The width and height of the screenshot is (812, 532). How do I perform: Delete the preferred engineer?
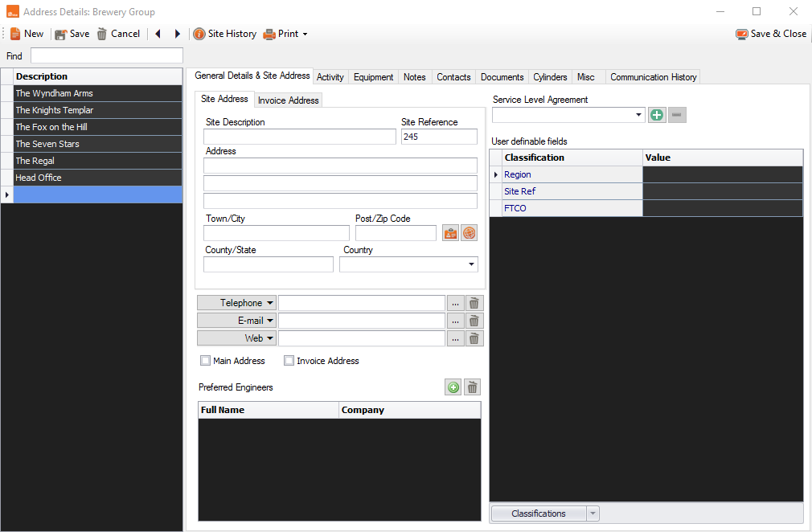point(472,387)
